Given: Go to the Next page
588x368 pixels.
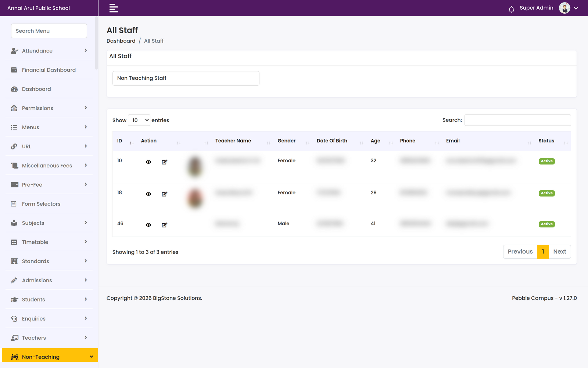Looking at the screenshot, I should tap(560, 252).
